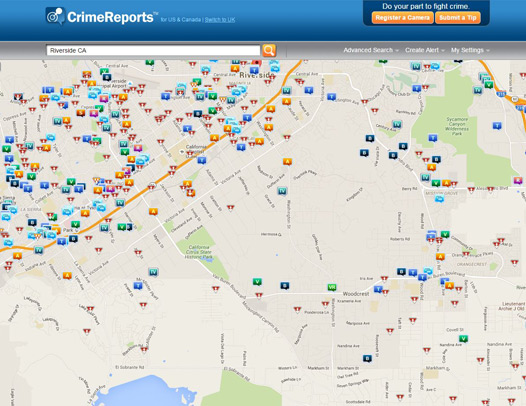Click the orange magnifier search button

(x=269, y=50)
